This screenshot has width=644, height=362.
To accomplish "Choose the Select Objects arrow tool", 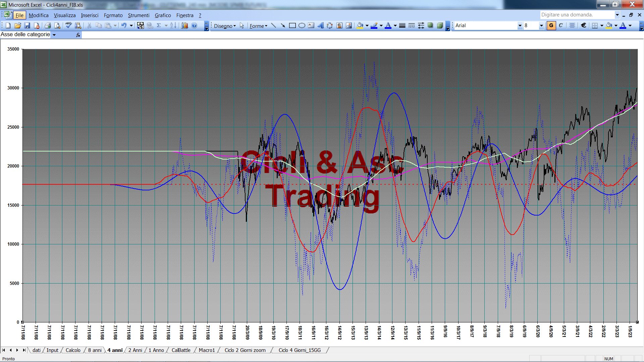I will (x=242, y=25).
